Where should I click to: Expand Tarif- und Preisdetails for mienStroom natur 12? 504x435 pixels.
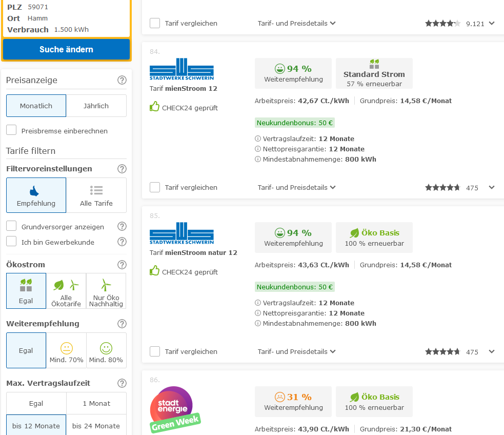(296, 351)
